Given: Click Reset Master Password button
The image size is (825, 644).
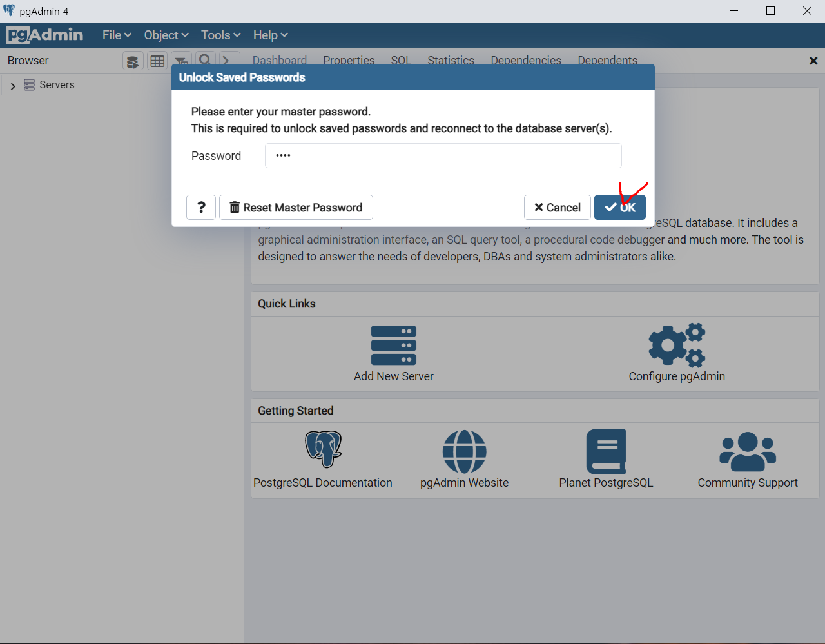Looking at the screenshot, I should 296,208.
